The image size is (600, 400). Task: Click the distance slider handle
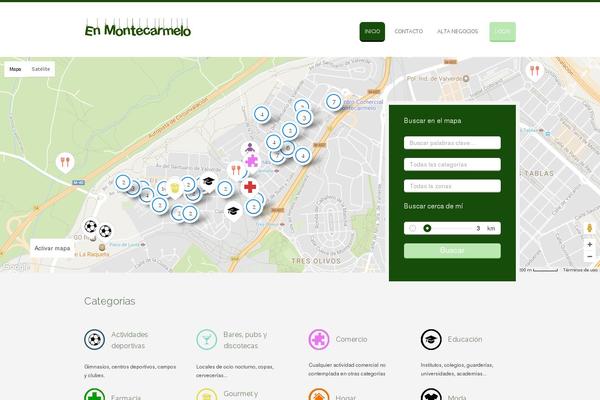click(x=427, y=228)
